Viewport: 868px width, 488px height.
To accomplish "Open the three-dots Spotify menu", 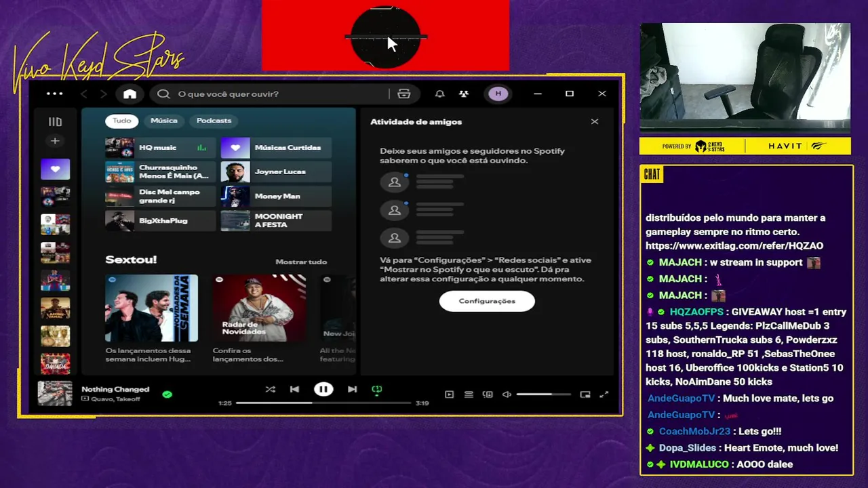I will click(x=55, y=94).
